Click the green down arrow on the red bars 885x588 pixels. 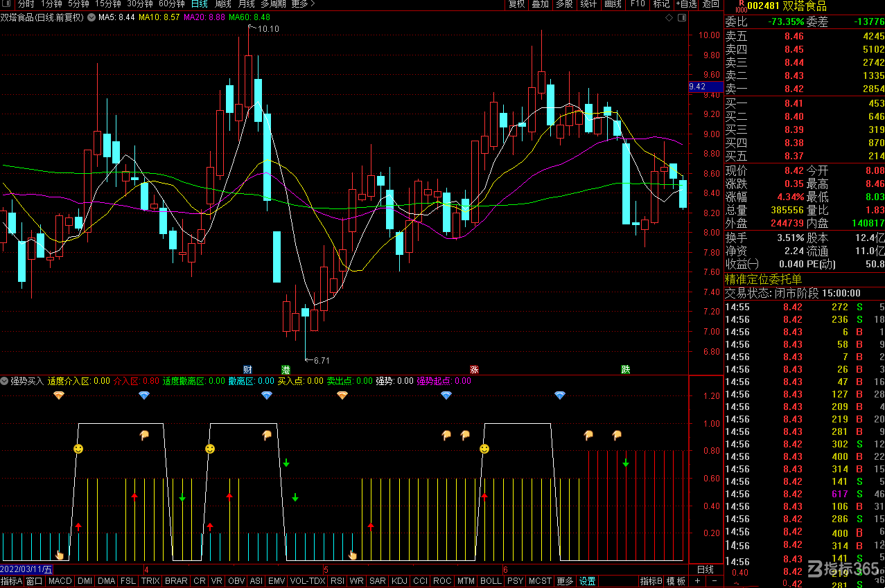tap(626, 462)
